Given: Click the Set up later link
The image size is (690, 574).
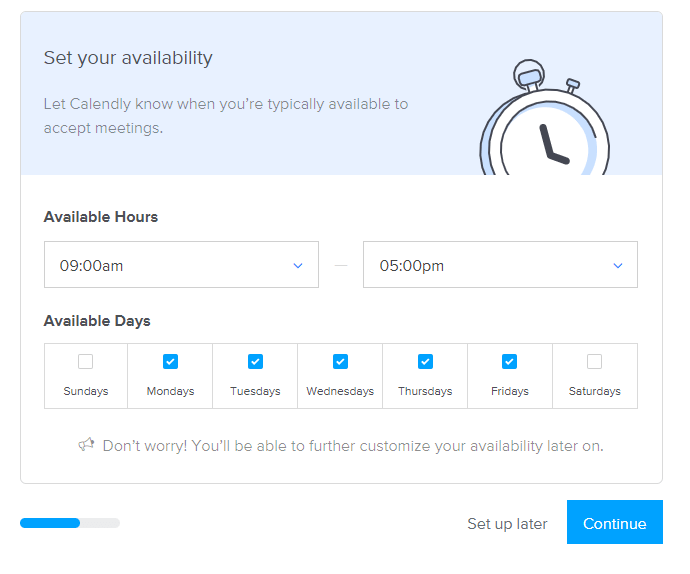Looking at the screenshot, I should coord(507,523).
